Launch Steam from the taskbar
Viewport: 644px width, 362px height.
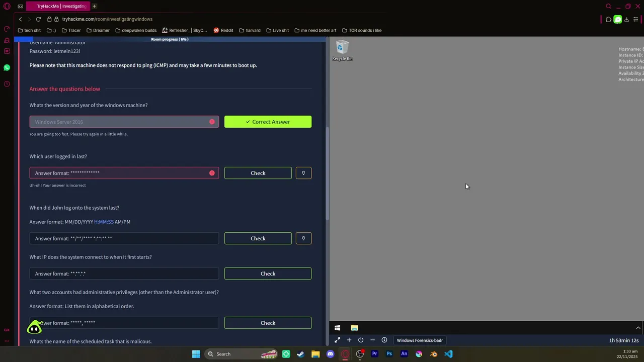coord(300,354)
